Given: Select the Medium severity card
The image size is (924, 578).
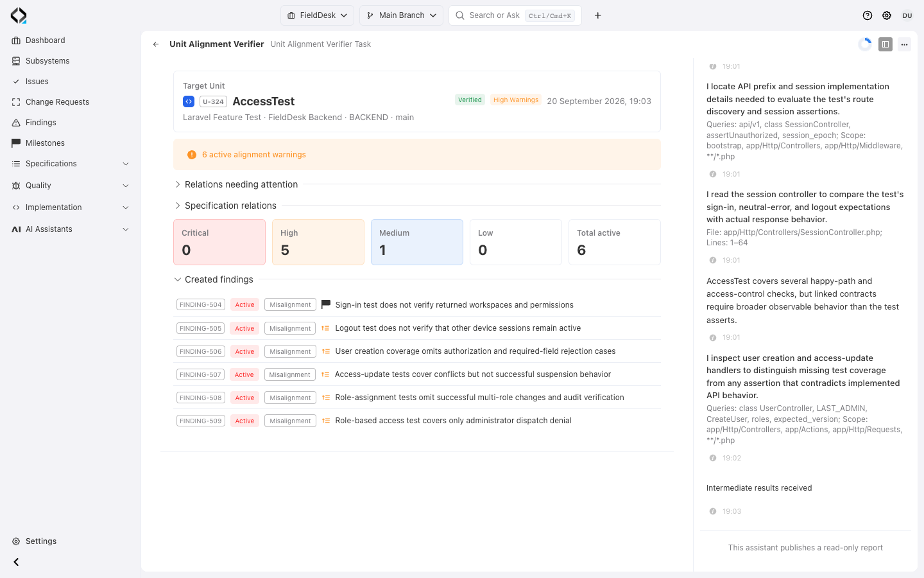Looking at the screenshot, I should click(x=417, y=242).
